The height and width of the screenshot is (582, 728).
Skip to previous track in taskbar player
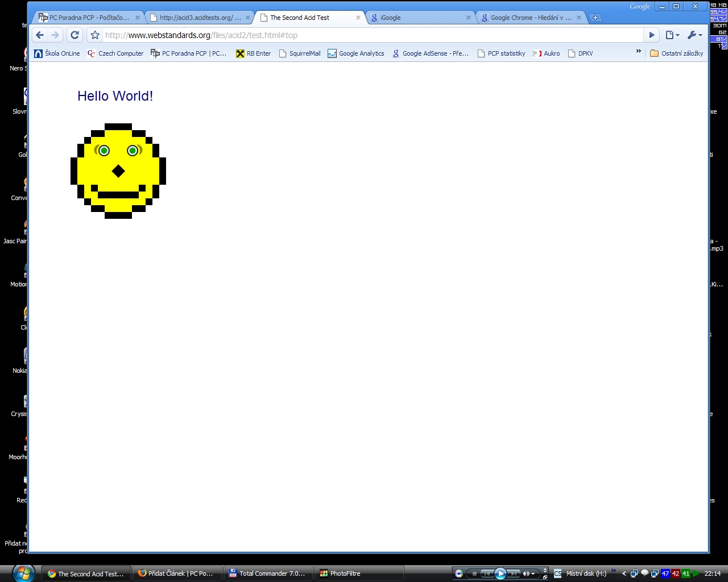click(x=487, y=573)
